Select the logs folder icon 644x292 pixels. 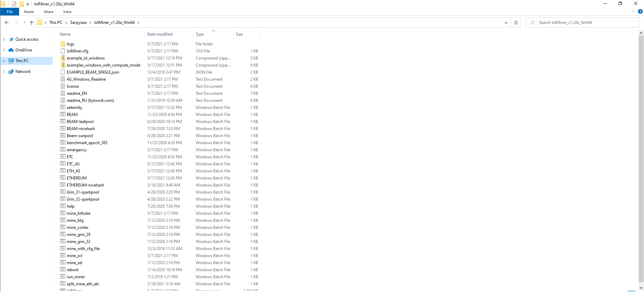(63, 44)
